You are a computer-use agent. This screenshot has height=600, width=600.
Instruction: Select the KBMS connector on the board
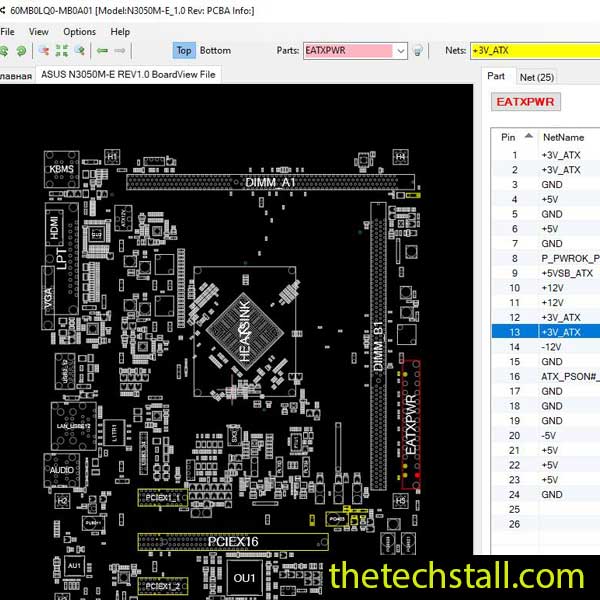[62, 169]
